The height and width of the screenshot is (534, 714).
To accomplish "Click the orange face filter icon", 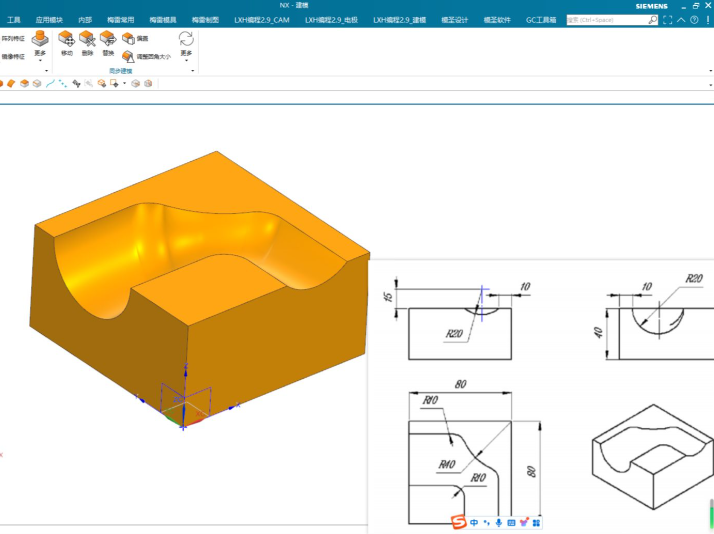I will [11, 83].
